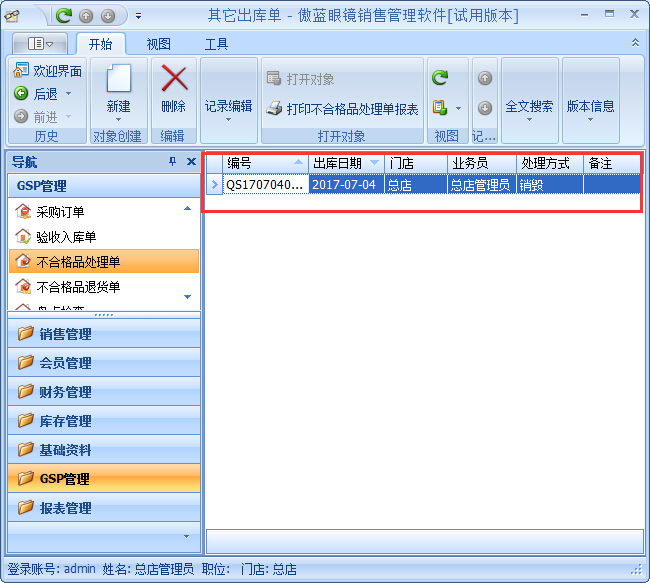
Task: Close the 导航 navigation panel
Action: pyautogui.click(x=191, y=162)
